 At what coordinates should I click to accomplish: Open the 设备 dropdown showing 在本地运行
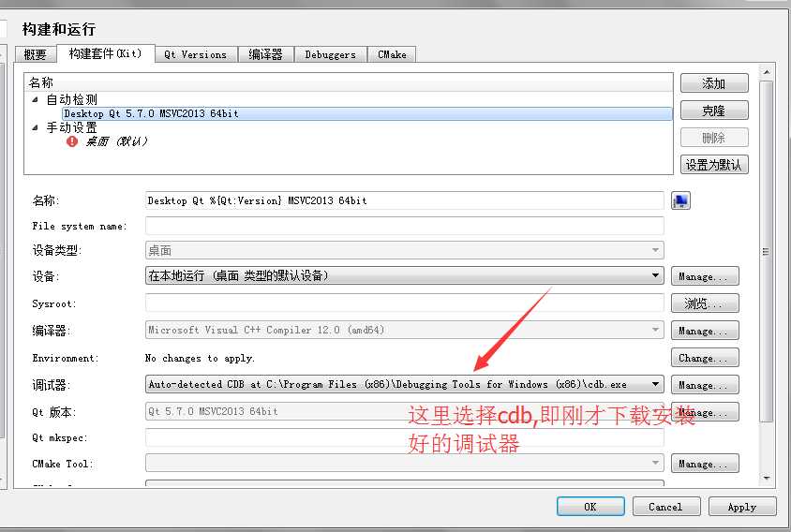click(x=405, y=275)
